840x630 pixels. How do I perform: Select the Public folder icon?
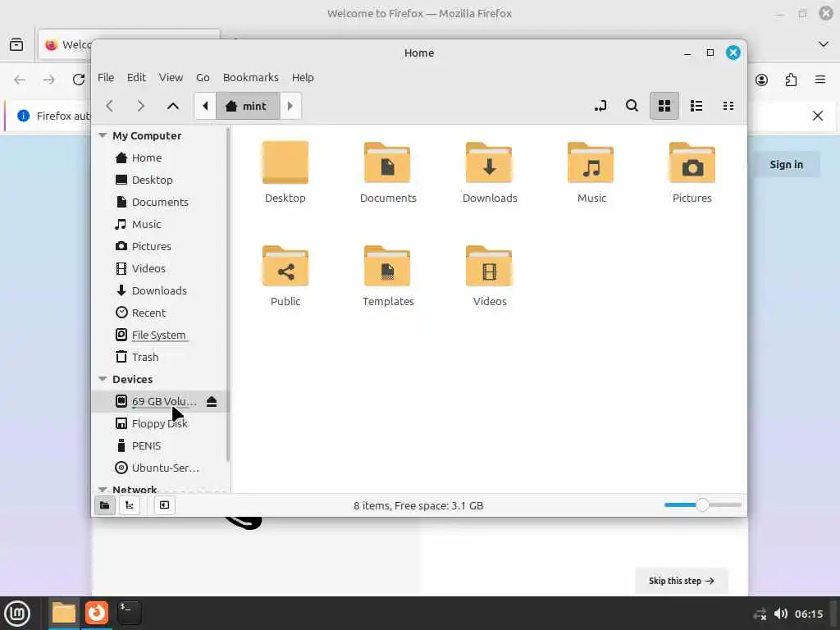click(285, 266)
